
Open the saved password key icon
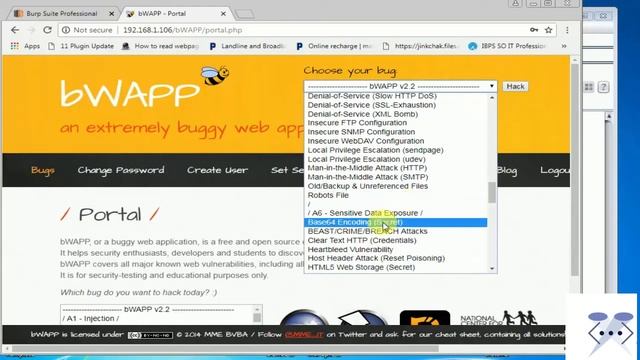[x=534, y=30]
